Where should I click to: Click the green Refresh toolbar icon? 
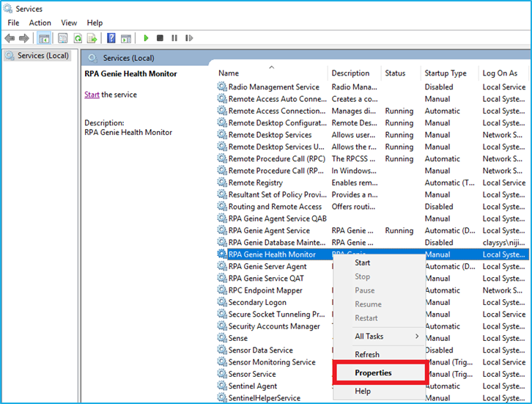76,38
